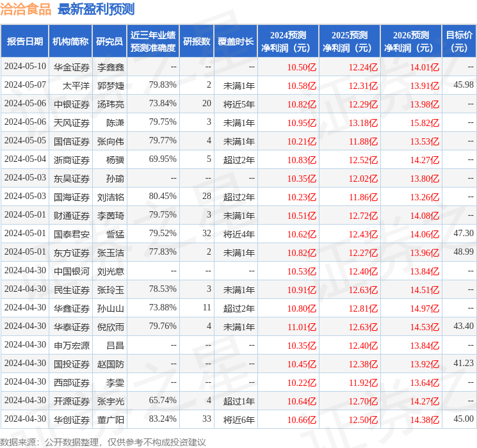Click the 43.40 target price
The height and width of the screenshot is (448, 477).
pos(464,326)
